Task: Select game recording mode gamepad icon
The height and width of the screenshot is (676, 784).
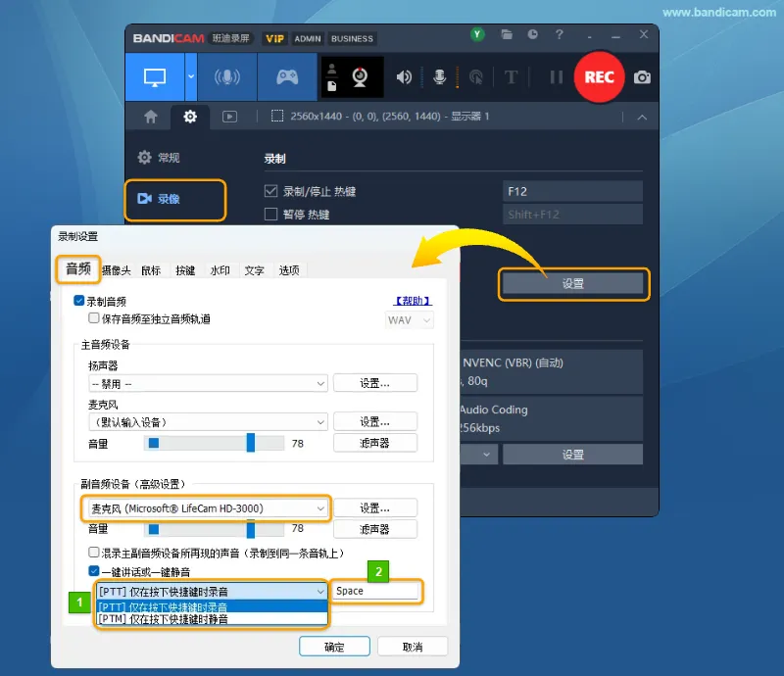Action: (x=287, y=77)
